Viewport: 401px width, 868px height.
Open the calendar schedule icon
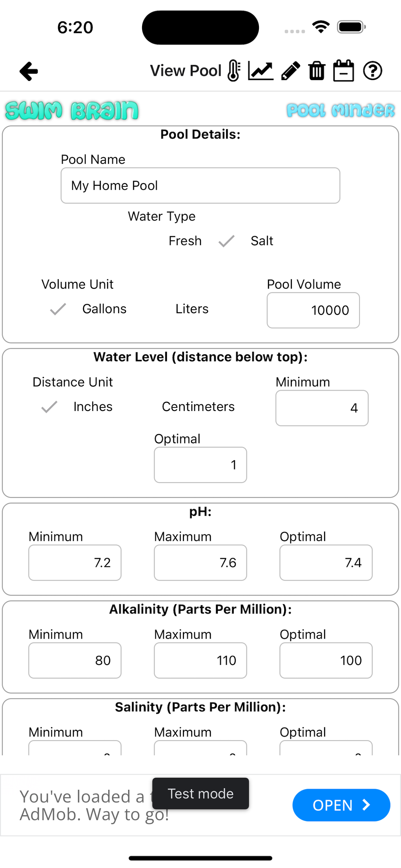coord(344,71)
